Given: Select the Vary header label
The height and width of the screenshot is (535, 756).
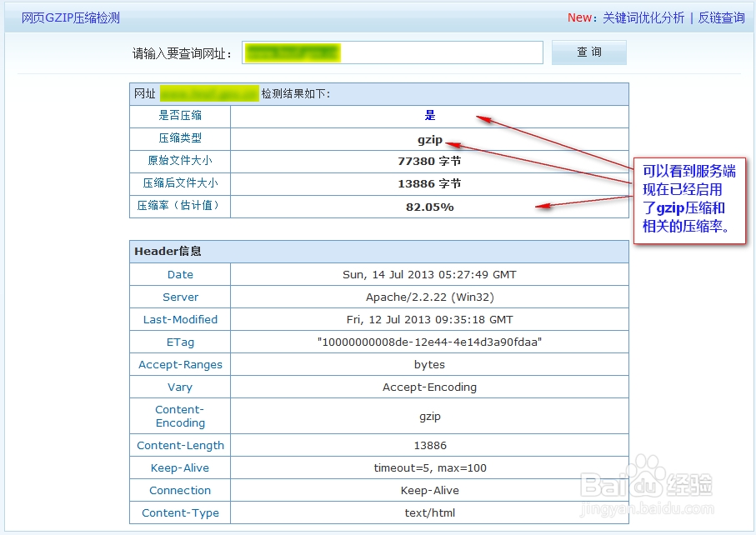Looking at the screenshot, I should [x=180, y=387].
